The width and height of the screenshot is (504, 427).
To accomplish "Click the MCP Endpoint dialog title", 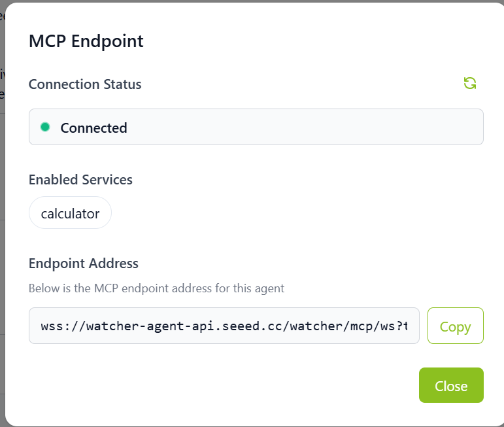I will [x=86, y=41].
